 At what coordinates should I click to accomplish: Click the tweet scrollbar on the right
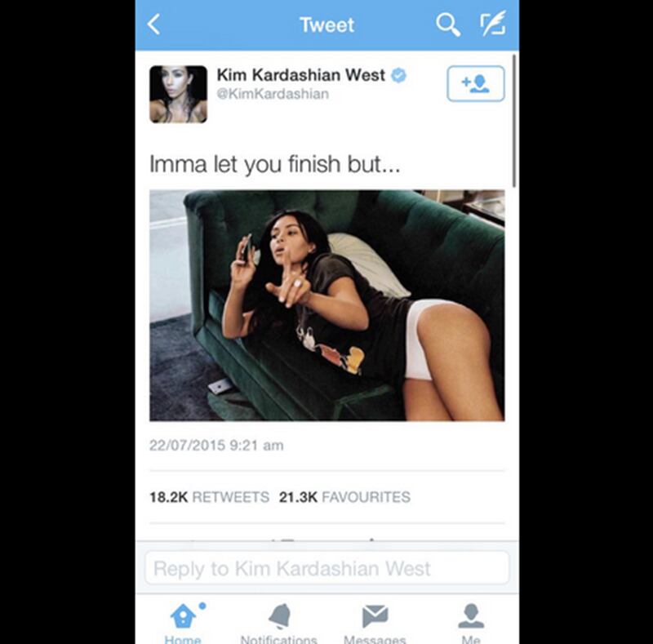514,121
